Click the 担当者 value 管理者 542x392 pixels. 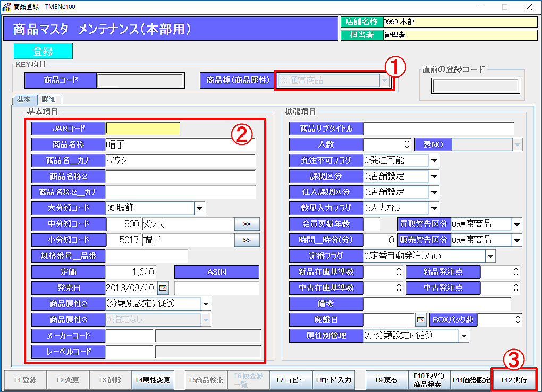[460, 35]
